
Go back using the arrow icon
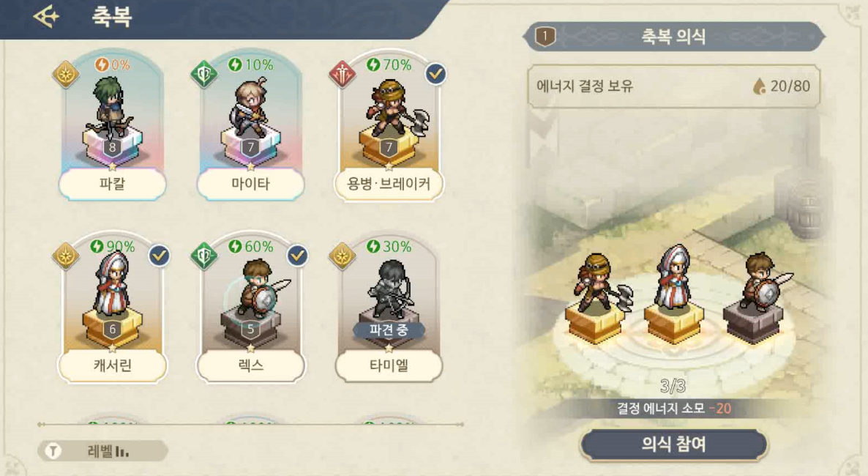46,17
